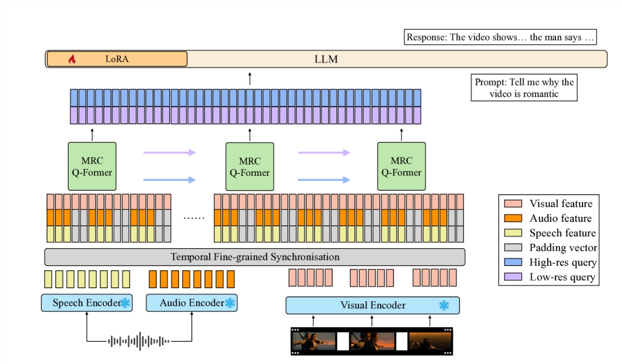This screenshot has width=622, height=364.
Task: Click the Padding vector legend color swatch
Action: point(513,248)
